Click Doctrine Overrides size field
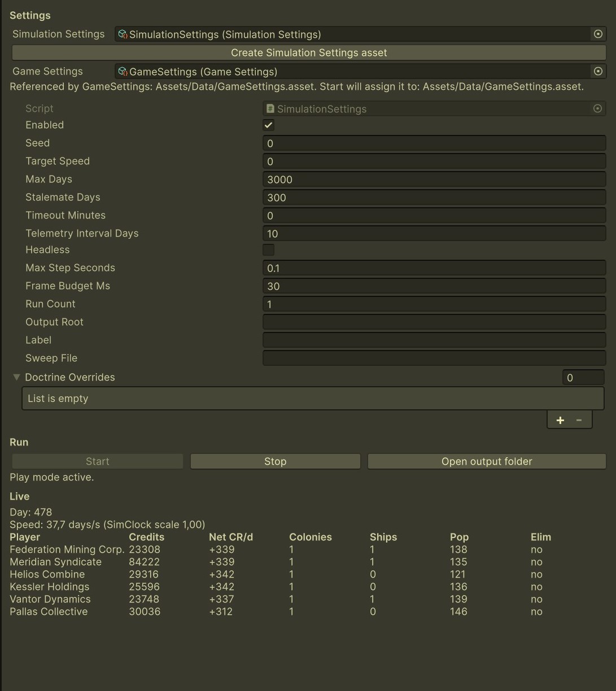 click(x=583, y=378)
